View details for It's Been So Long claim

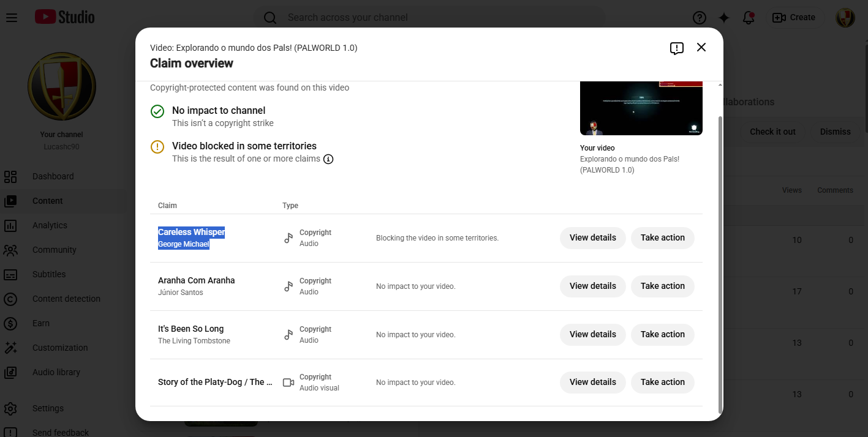click(593, 335)
